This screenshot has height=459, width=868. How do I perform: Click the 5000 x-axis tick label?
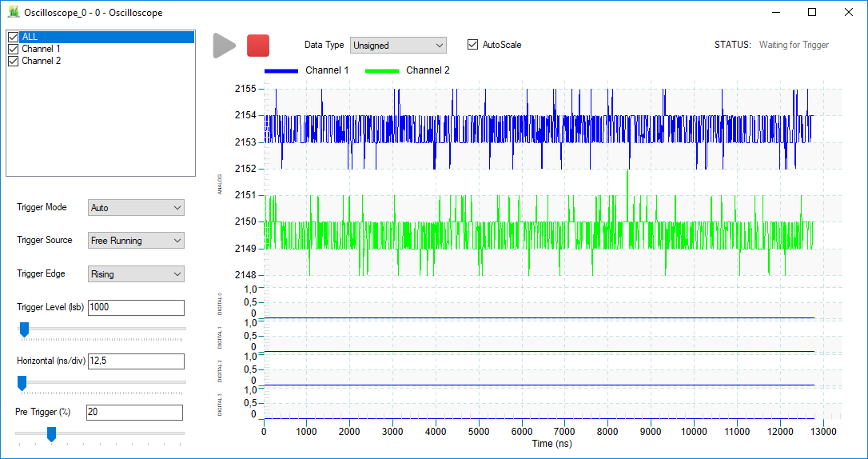[x=479, y=431]
